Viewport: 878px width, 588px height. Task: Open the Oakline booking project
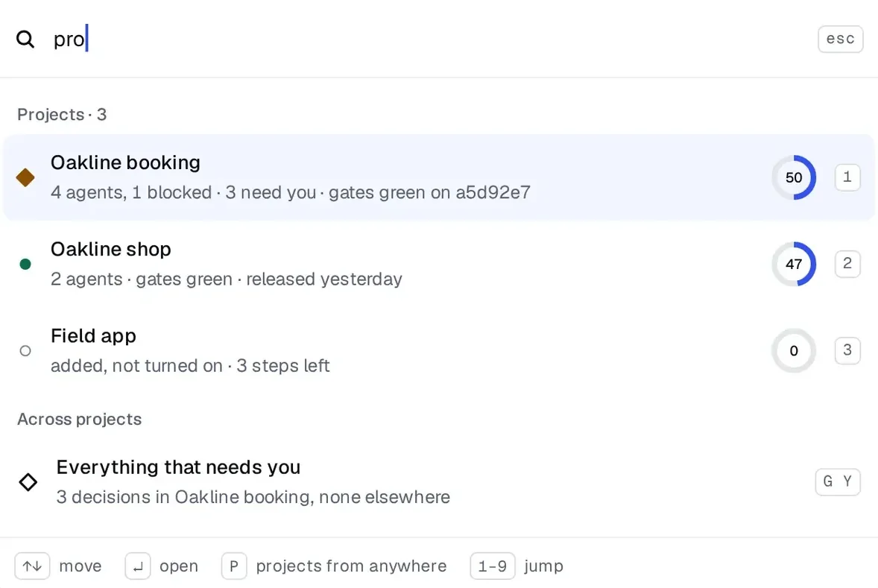point(439,177)
